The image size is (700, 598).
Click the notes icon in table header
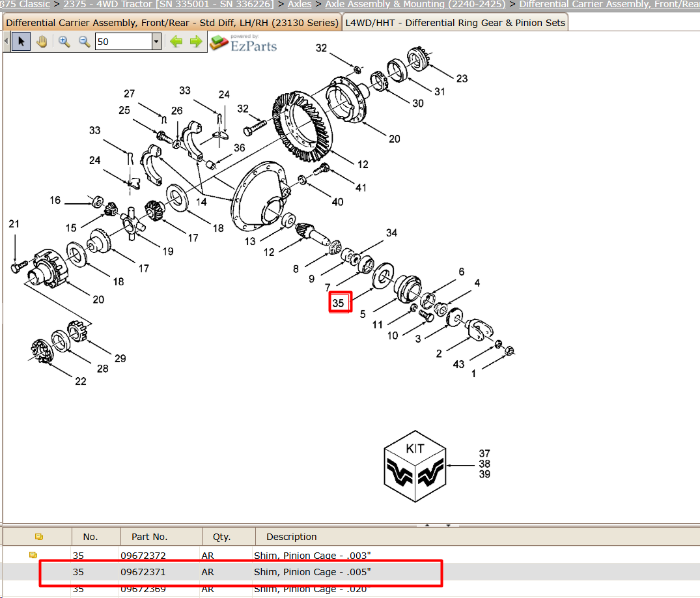tap(39, 536)
